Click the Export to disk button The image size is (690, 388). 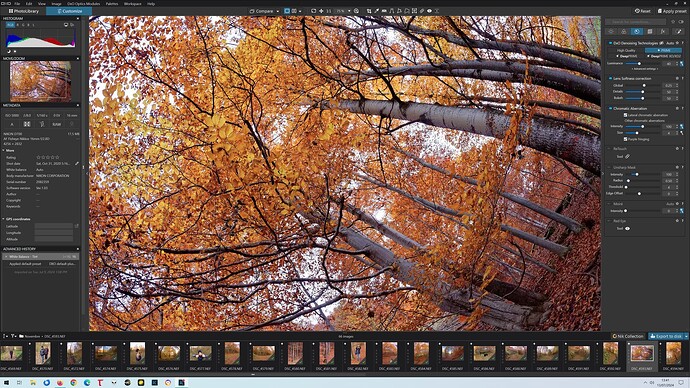(666, 336)
